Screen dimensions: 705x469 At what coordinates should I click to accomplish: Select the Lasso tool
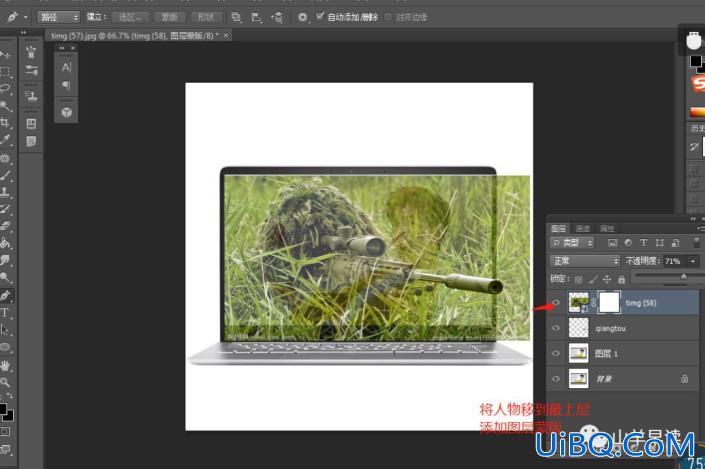click(x=5, y=89)
